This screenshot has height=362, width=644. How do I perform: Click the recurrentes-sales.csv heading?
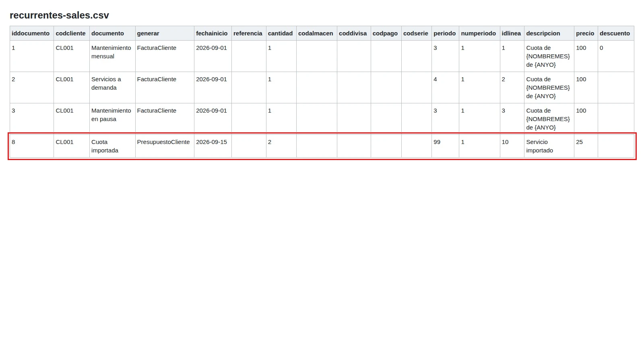click(59, 15)
